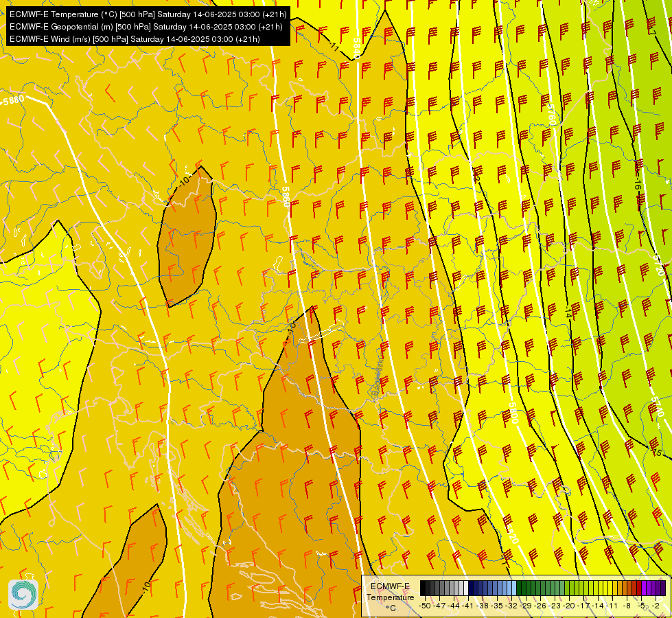672x618 pixels.
Task: Click the 5740 geopotential contour label
Action: coord(657,407)
